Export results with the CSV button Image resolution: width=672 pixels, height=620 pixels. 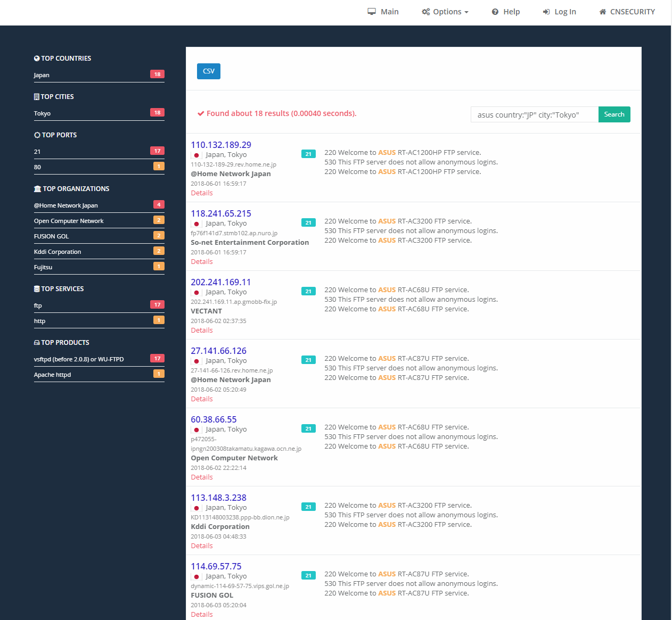(209, 71)
